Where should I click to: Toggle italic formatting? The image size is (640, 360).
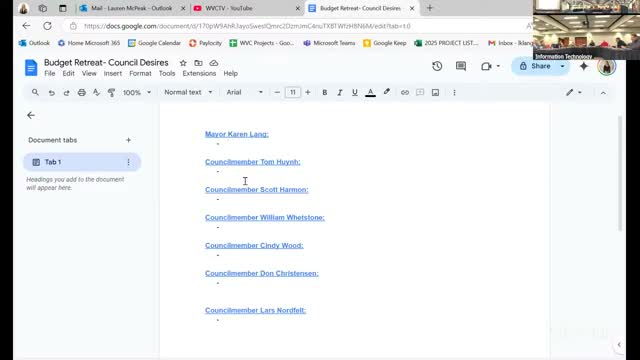[x=340, y=93]
